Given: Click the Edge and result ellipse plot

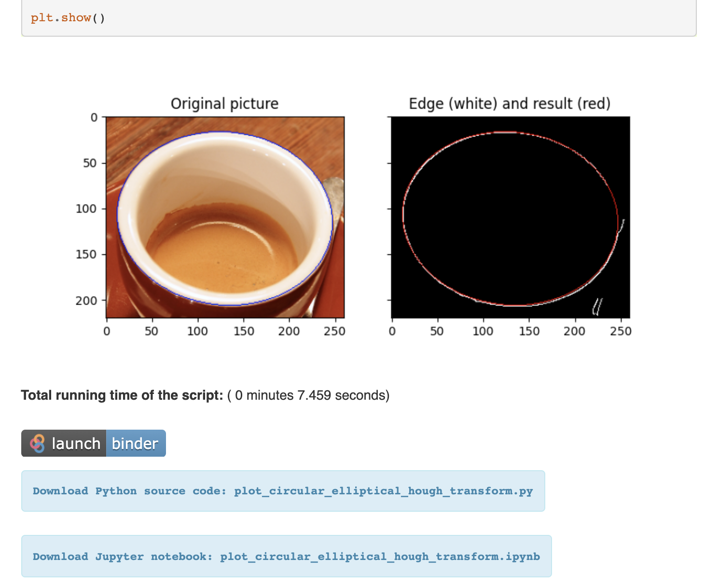Looking at the screenshot, I should point(511,217).
